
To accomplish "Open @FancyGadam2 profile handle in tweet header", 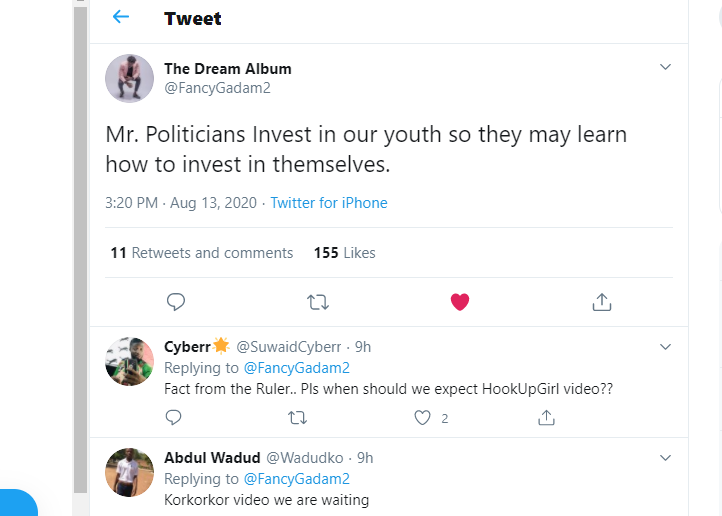I will click(x=217, y=87).
